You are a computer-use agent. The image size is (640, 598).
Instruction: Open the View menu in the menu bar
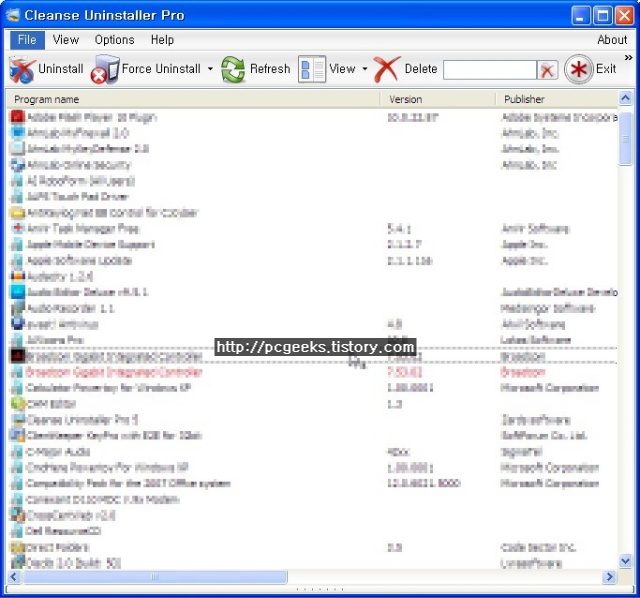66,40
